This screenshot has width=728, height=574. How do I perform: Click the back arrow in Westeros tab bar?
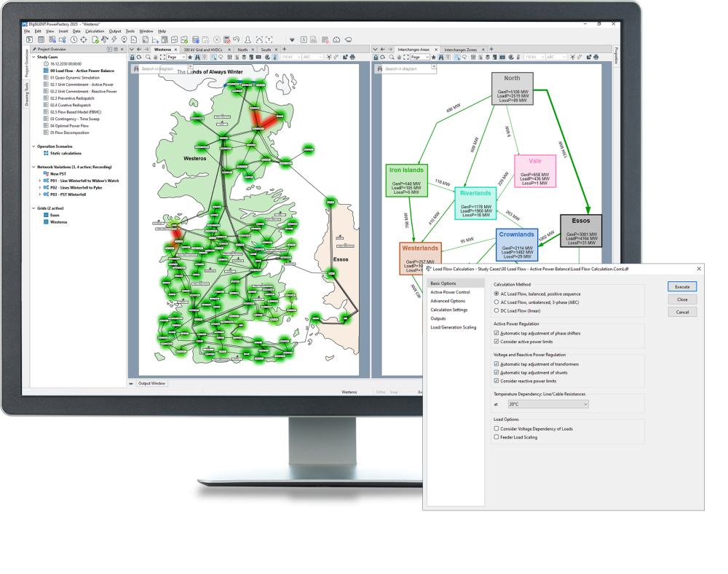coord(139,50)
